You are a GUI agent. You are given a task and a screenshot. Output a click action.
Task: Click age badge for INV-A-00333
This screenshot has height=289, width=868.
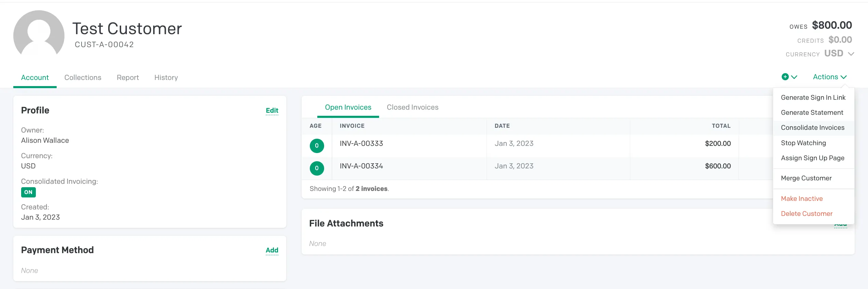click(x=317, y=146)
